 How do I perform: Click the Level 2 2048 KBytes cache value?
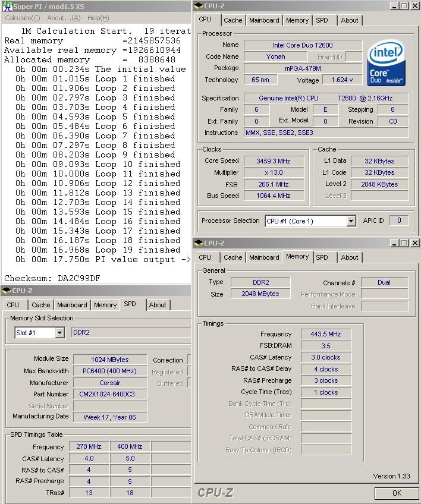coord(379,184)
